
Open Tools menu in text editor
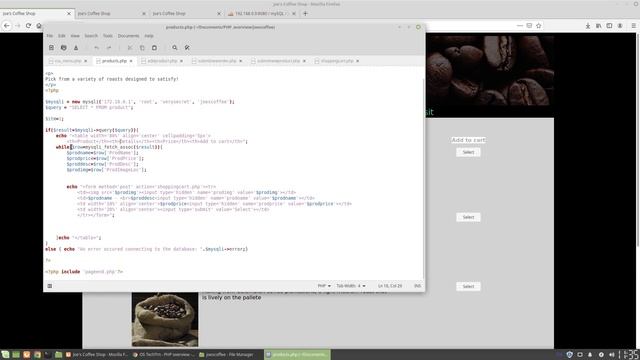[x=108, y=36]
